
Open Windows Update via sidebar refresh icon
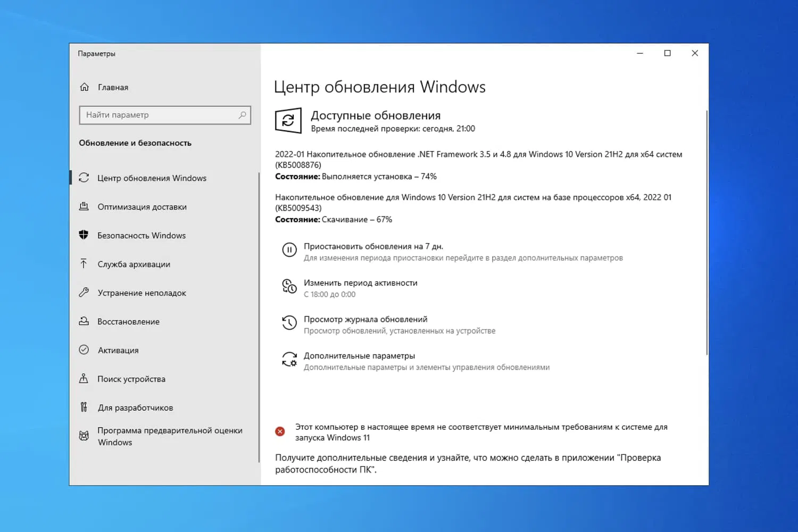(85, 178)
